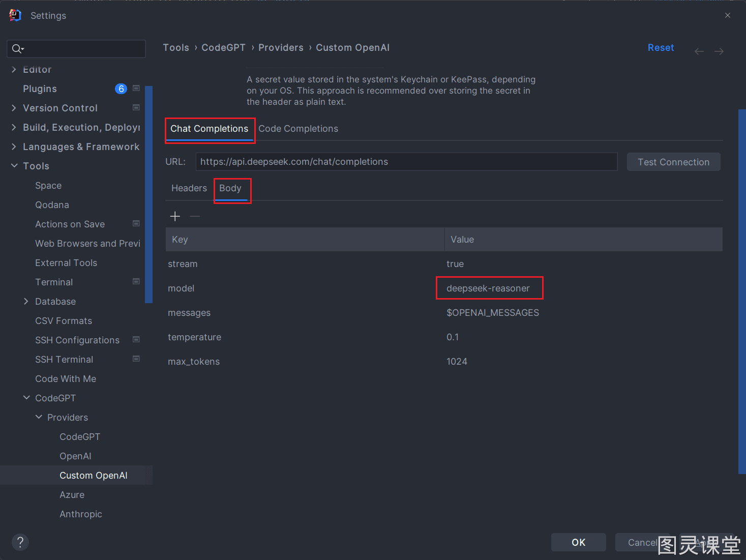The height and width of the screenshot is (560, 746).
Task: Click the '1024' max_tokens value
Action: [457, 362]
